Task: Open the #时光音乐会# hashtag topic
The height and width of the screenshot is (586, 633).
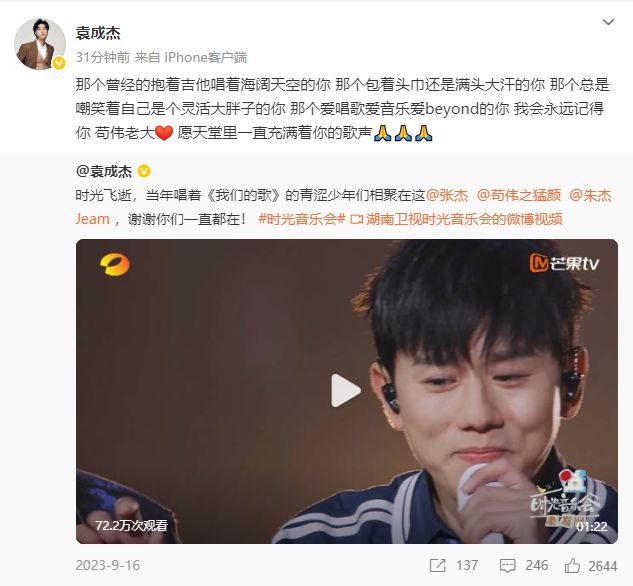Action: (x=302, y=219)
